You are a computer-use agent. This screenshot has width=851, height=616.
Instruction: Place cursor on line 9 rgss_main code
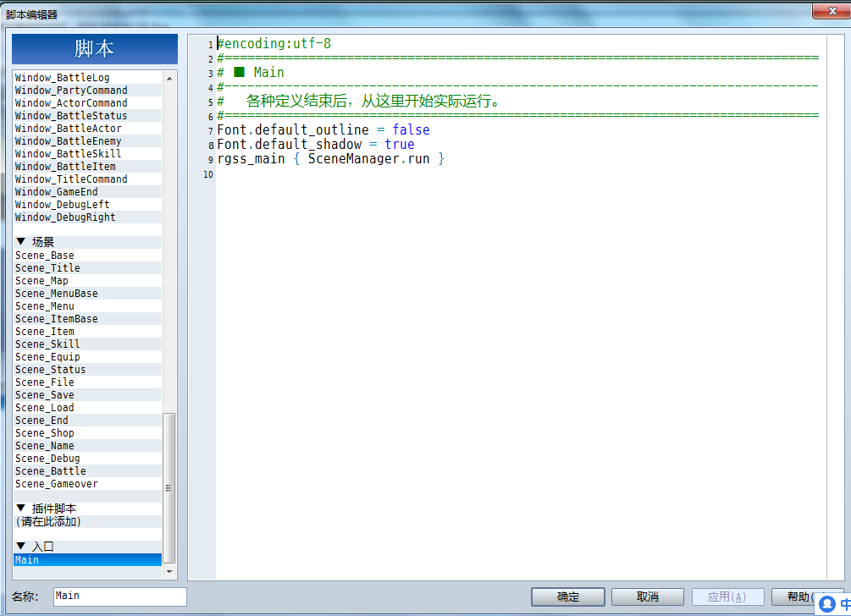pos(330,159)
